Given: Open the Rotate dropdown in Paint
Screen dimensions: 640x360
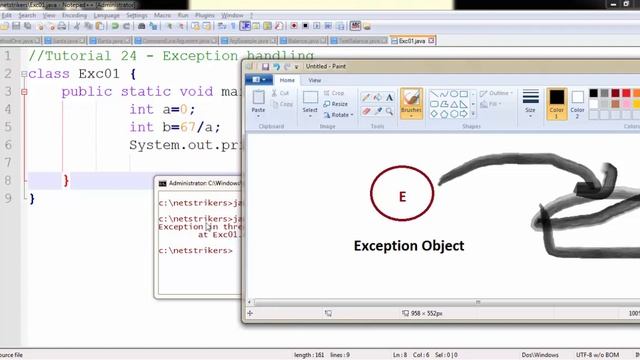Looking at the screenshot, I should (x=338, y=115).
